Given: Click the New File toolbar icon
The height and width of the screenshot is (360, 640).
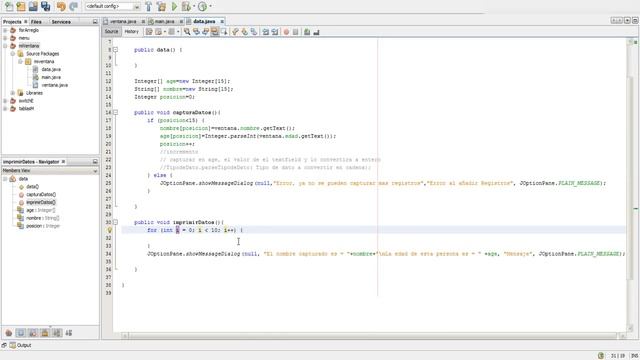Looking at the screenshot, I should (x=9, y=6).
